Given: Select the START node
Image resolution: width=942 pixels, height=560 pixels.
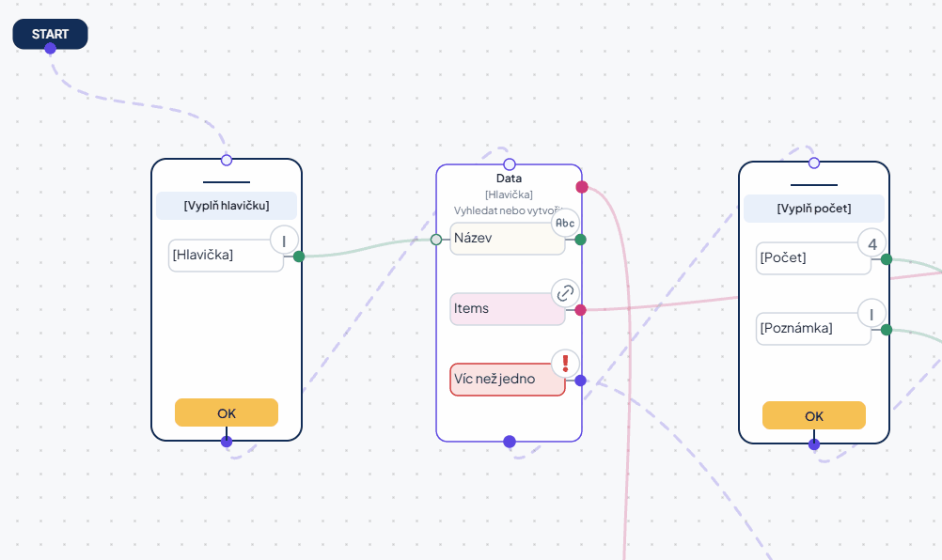Looking at the screenshot, I should point(51,34).
